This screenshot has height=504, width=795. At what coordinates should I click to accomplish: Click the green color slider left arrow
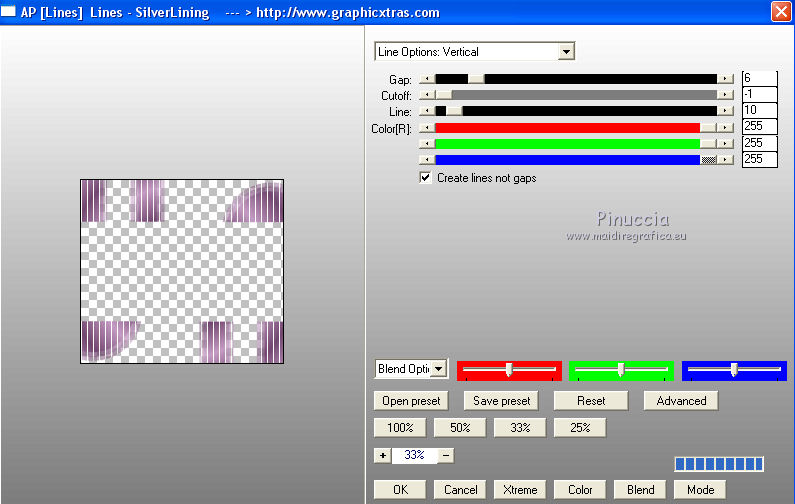click(x=427, y=144)
